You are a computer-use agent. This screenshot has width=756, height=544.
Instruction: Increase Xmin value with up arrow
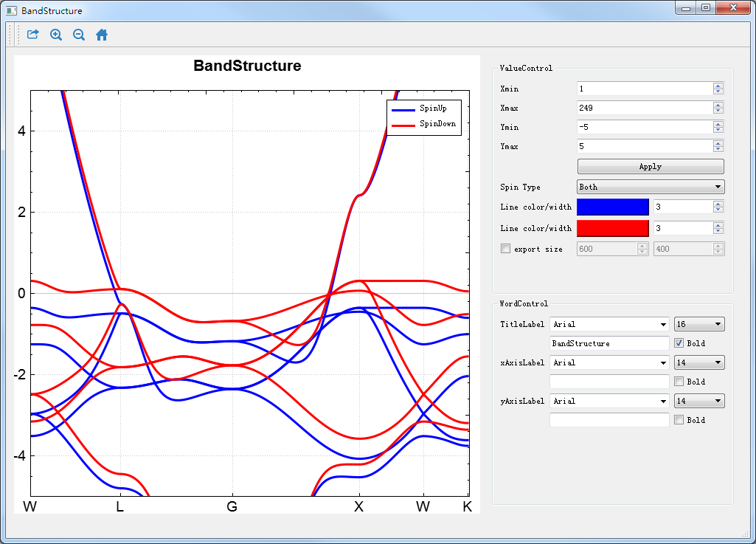pos(718,86)
